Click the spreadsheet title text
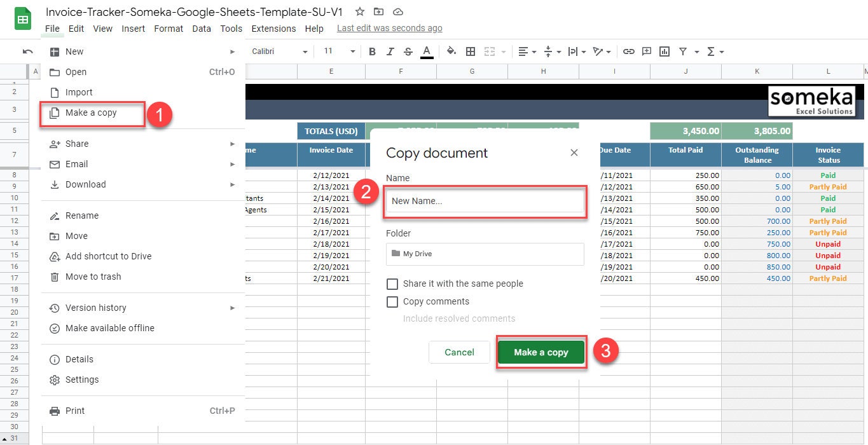This screenshot has height=445, width=868. [x=195, y=11]
